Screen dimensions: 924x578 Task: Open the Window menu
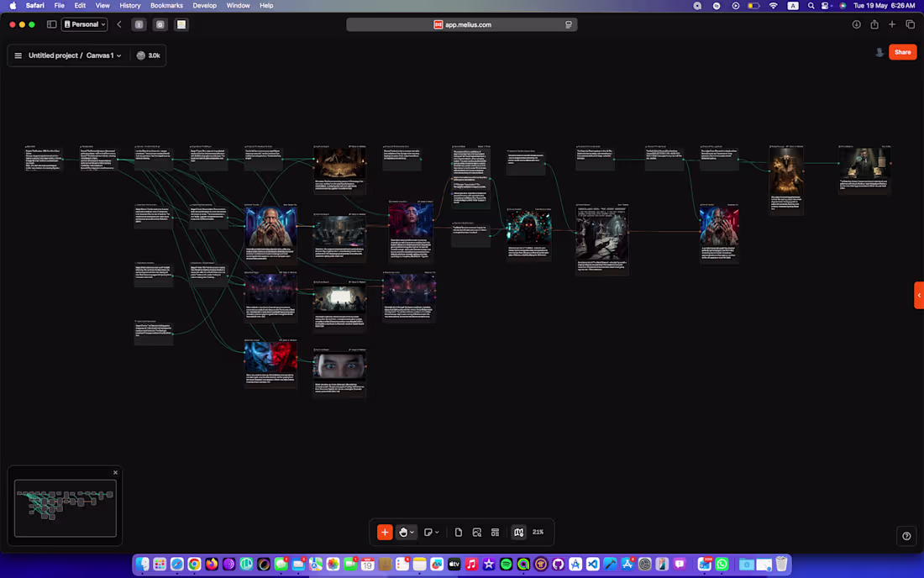(238, 5)
